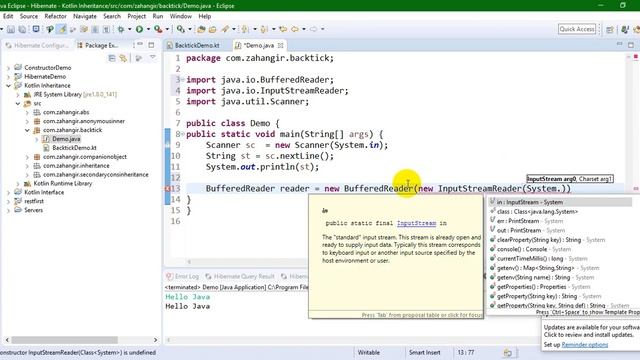Minimize the Package Explorer view

(140, 44)
